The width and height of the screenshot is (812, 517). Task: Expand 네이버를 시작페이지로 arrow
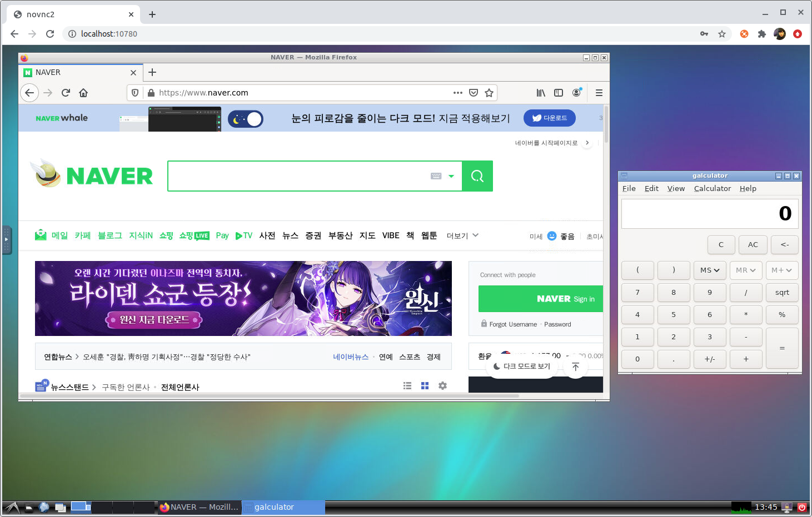point(587,143)
